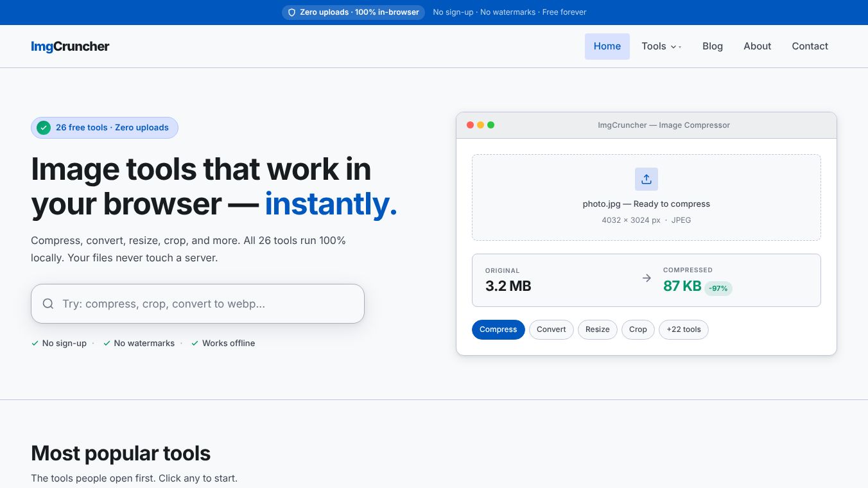
Task: Click the red dot in mock window titlebar
Action: (470, 125)
